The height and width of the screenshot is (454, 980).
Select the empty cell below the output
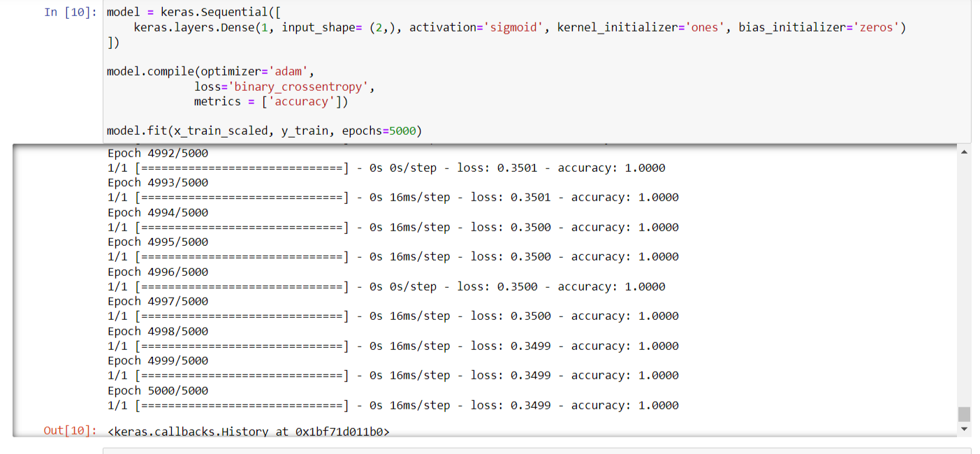click(x=536, y=451)
